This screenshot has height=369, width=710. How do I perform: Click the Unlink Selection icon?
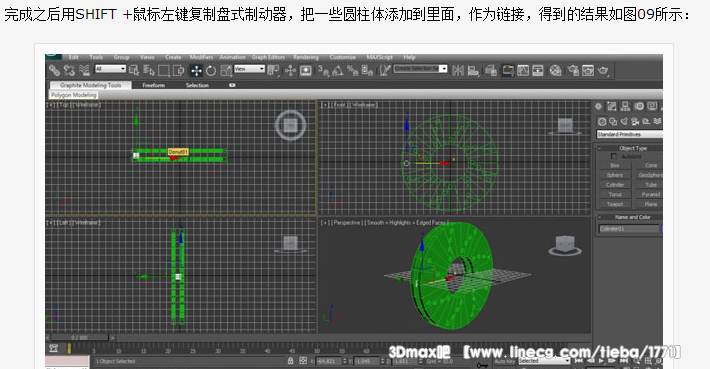(x=69, y=70)
